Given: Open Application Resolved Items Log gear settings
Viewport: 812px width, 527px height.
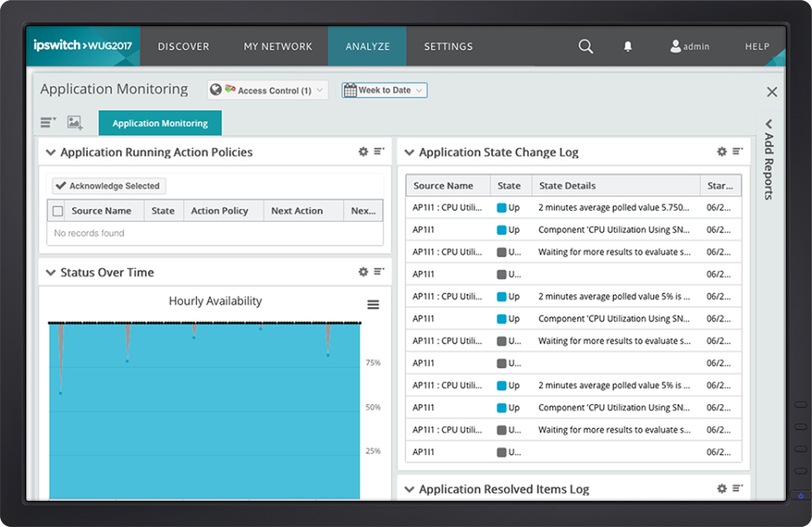Looking at the screenshot, I should 721,488.
